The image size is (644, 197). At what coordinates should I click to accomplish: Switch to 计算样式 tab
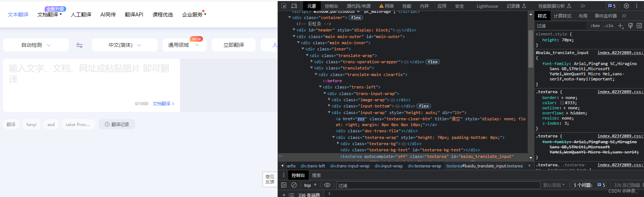tap(562, 16)
